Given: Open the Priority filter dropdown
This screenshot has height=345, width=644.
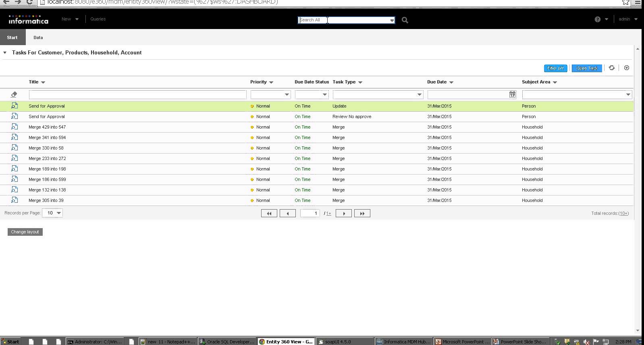Looking at the screenshot, I should coord(287,95).
